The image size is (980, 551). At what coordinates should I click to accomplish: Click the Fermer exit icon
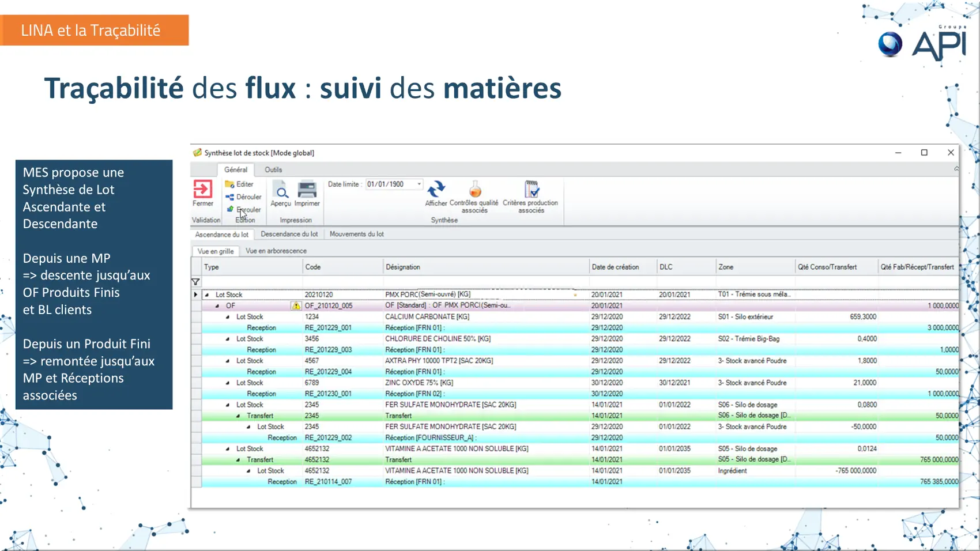202,189
